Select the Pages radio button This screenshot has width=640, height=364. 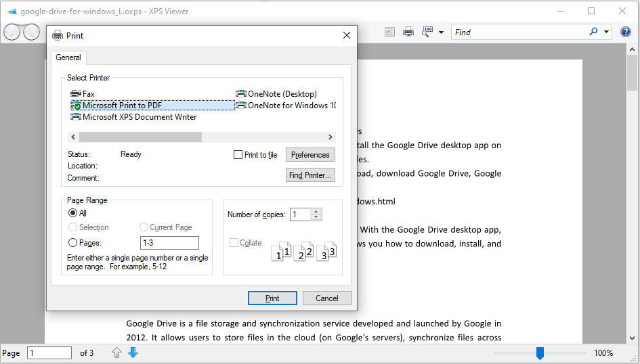click(72, 243)
